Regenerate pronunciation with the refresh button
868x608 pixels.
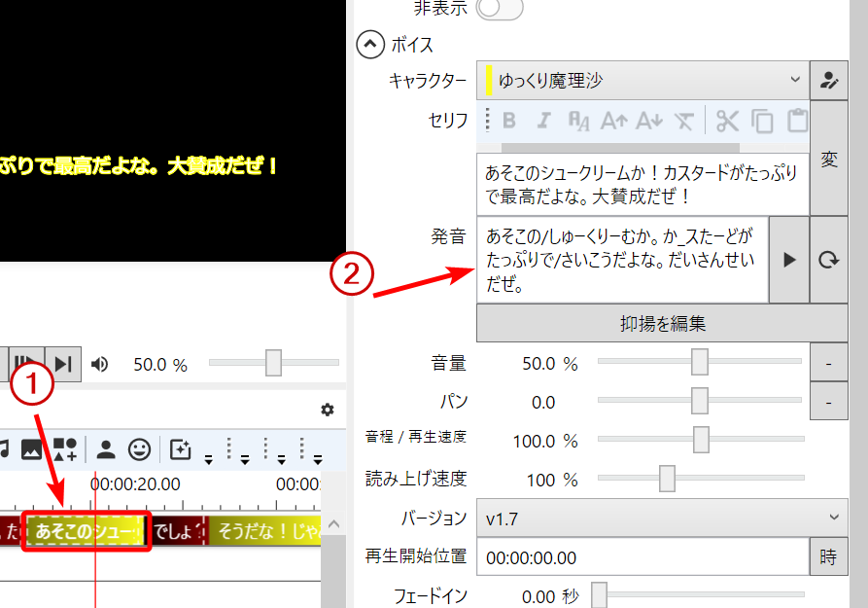pyautogui.click(x=828, y=260)
